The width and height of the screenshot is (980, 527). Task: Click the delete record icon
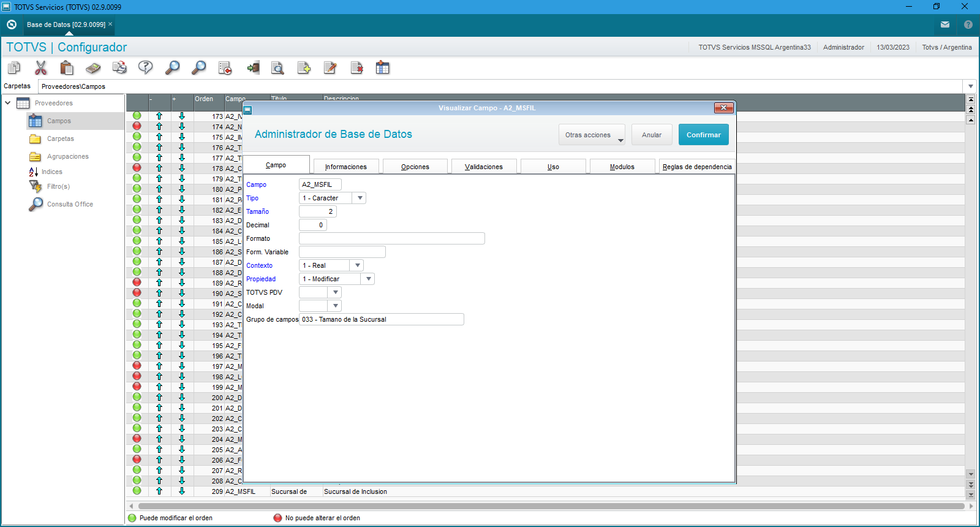pyautogui.click(x=356, y=67)
